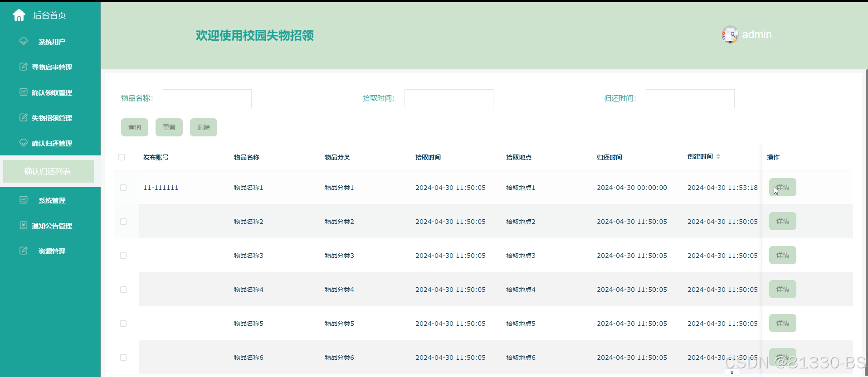This screenshot has height=377, width=868.
Task: Click the 物品分类1 cell
Action: pos(339,188)
